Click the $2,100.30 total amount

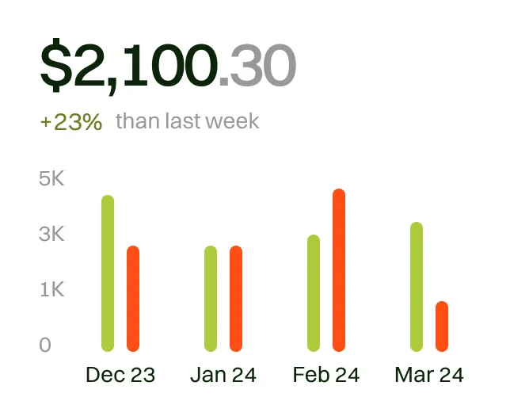pyautogui.click(x=168, y=67)
